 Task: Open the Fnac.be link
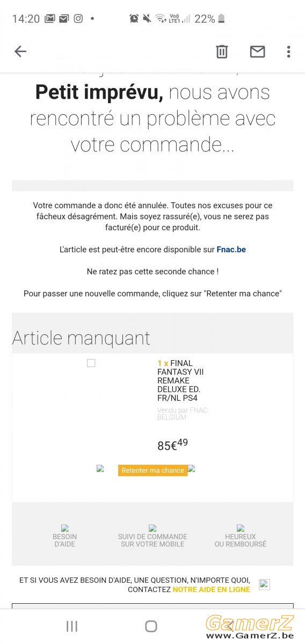coord(231,250)
